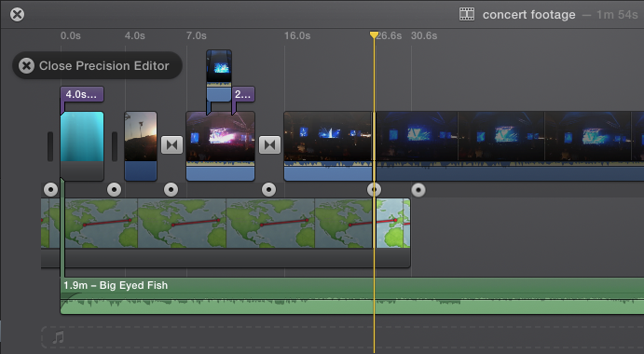The width and height of the screenshot is (644, 354).
Task: Click the transition icon after sunset clip
Action: click(x=171, y=145)
